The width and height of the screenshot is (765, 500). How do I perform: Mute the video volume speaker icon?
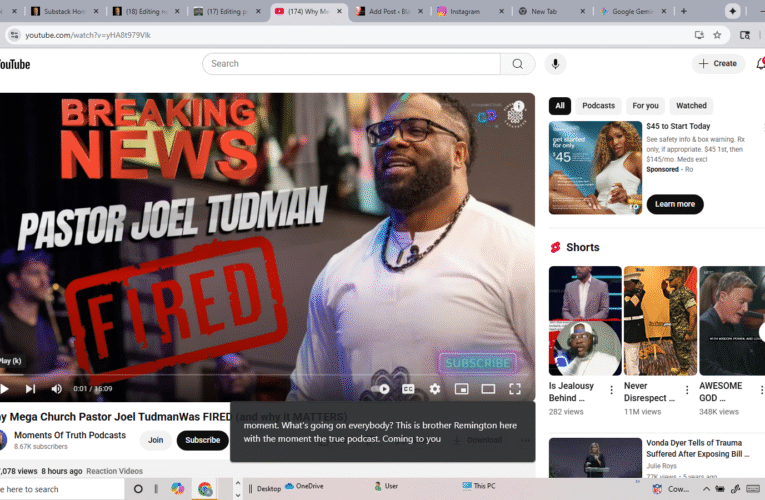point(57,389)
